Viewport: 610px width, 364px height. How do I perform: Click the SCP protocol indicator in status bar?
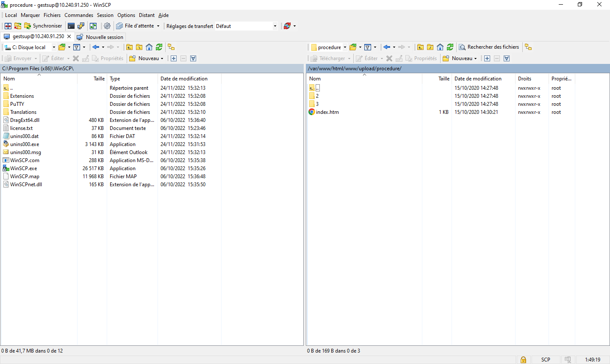[x=546, y=360]
